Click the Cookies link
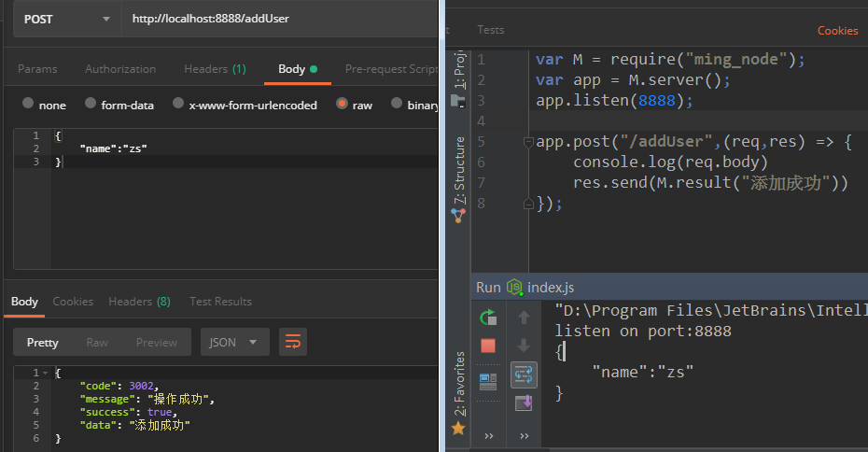This screenshot has height=452, width=868. [837, 31]
